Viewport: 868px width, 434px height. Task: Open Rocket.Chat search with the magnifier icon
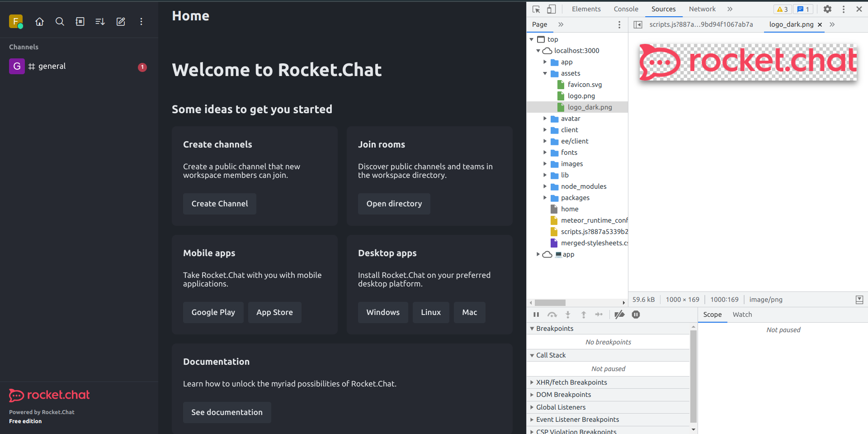tap(60, 21)
